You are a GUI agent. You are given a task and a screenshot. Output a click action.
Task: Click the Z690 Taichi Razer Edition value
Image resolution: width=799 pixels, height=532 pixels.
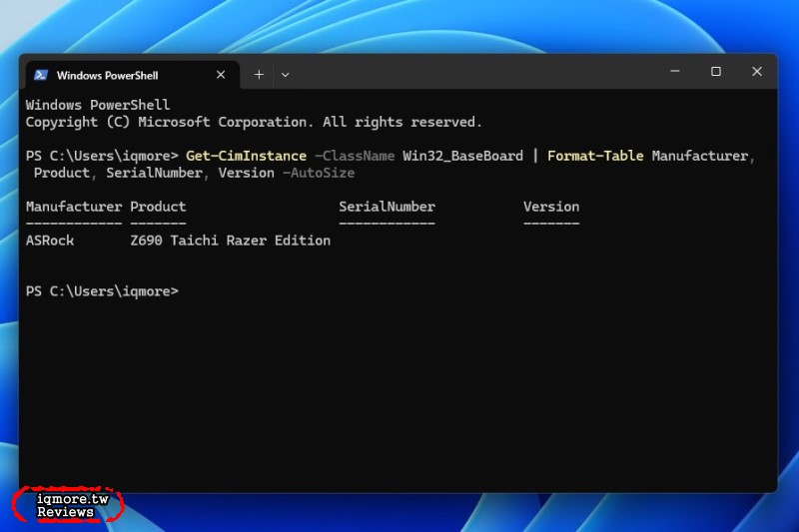click(x=231, y=241)
